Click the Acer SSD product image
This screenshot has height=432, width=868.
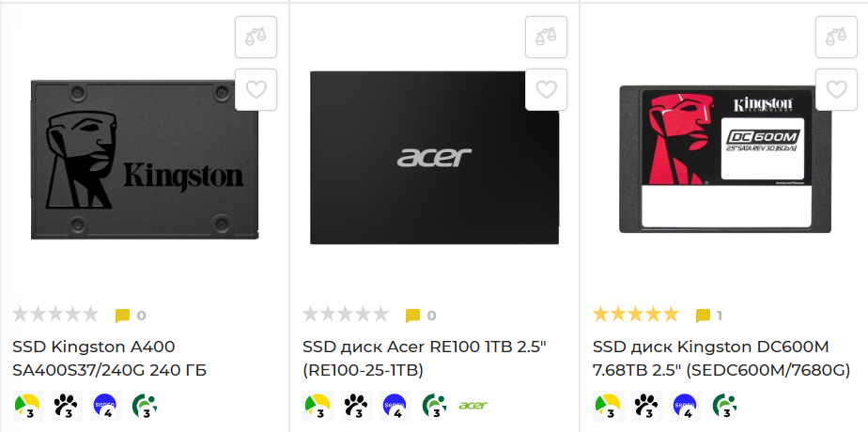point(435,158)
